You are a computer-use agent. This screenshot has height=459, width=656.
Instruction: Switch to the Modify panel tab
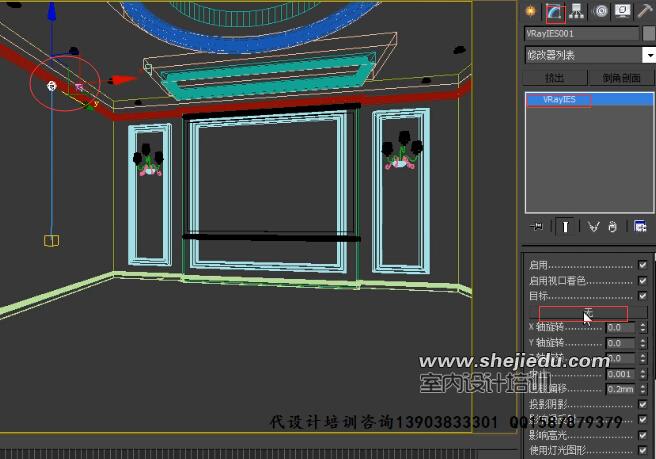click(554, 11)
